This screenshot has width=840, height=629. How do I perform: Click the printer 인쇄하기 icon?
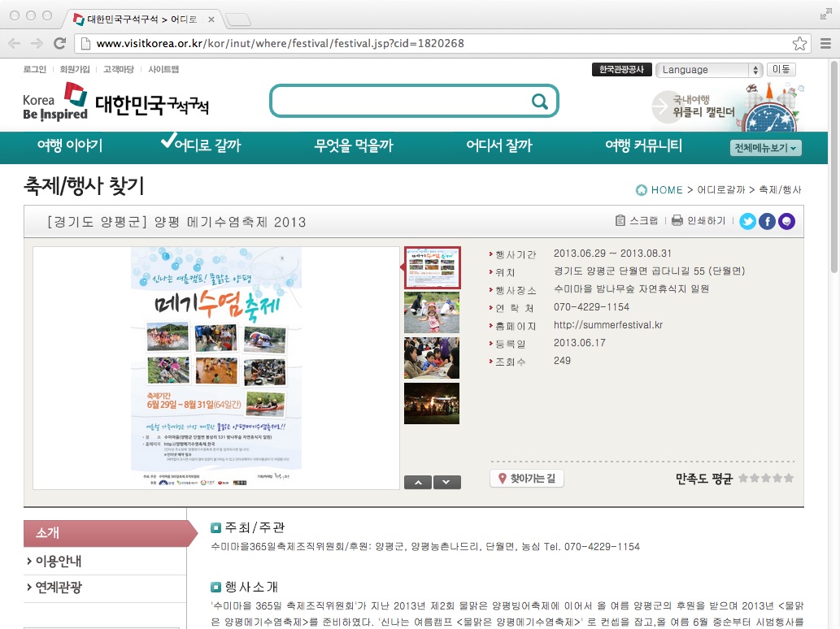pyautogui.click(x=677, y=220)
